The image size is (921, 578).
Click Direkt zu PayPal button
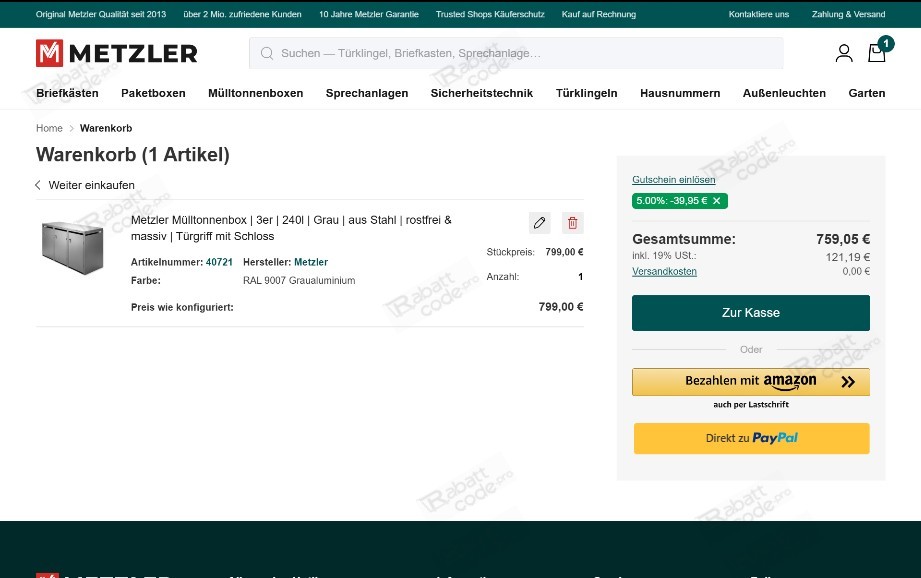coord(751,438)
